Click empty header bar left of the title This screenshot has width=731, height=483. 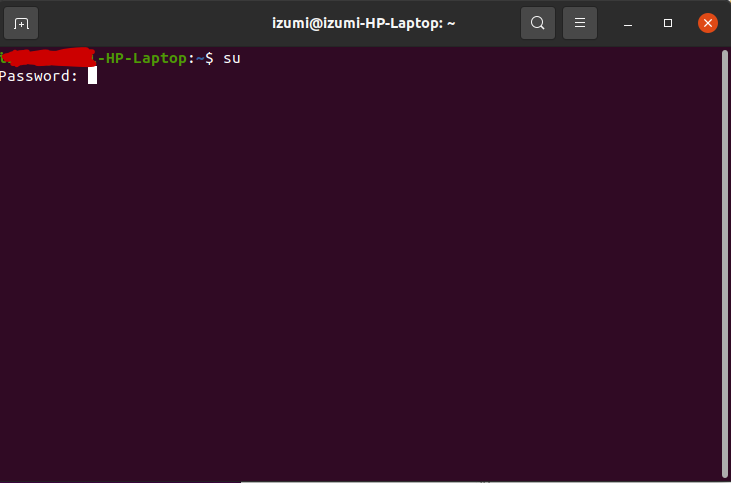pos(150,23)
